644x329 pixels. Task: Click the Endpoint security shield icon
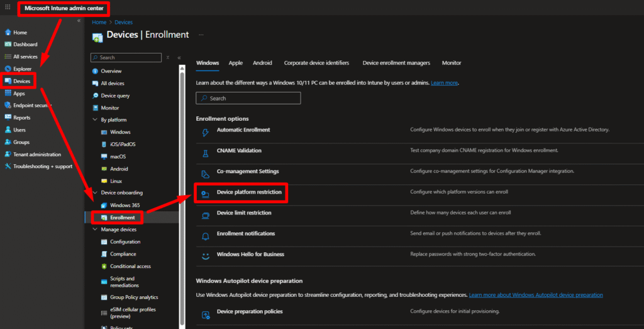click(8, 106)
